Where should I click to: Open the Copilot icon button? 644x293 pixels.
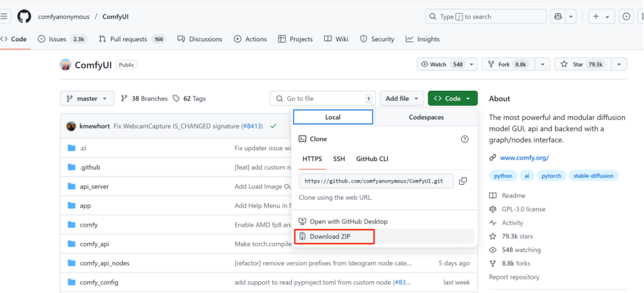click(557, 17)
